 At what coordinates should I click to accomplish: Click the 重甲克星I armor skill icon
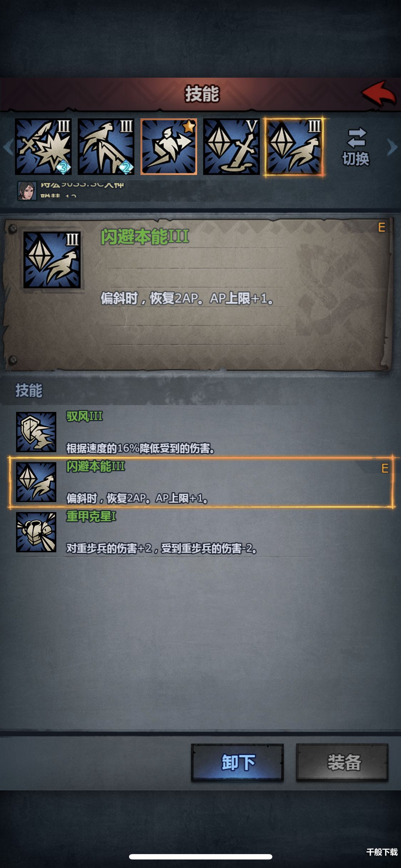[x=36, y=532]
